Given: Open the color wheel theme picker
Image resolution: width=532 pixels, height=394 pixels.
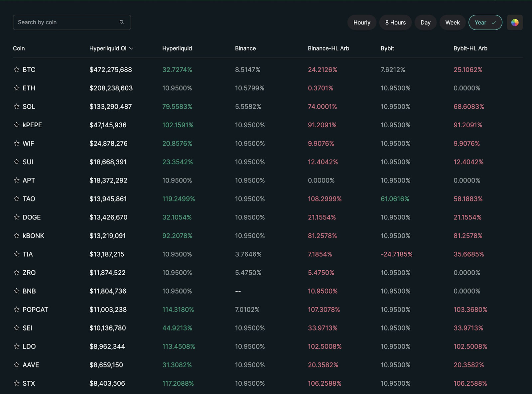Looking at the screenshot, I should point(515,22).
